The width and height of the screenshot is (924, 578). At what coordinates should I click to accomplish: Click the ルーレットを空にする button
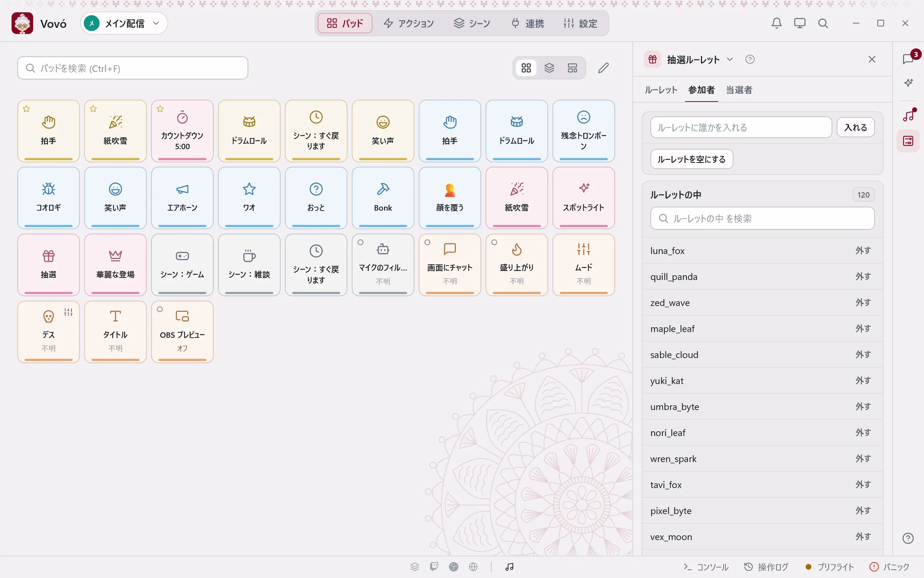pos(692,159)
